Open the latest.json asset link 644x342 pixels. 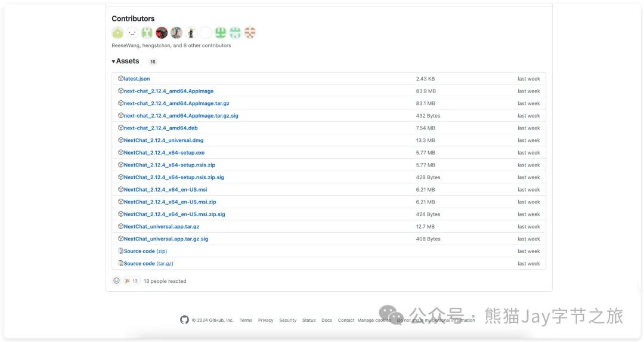pos(137,79)
